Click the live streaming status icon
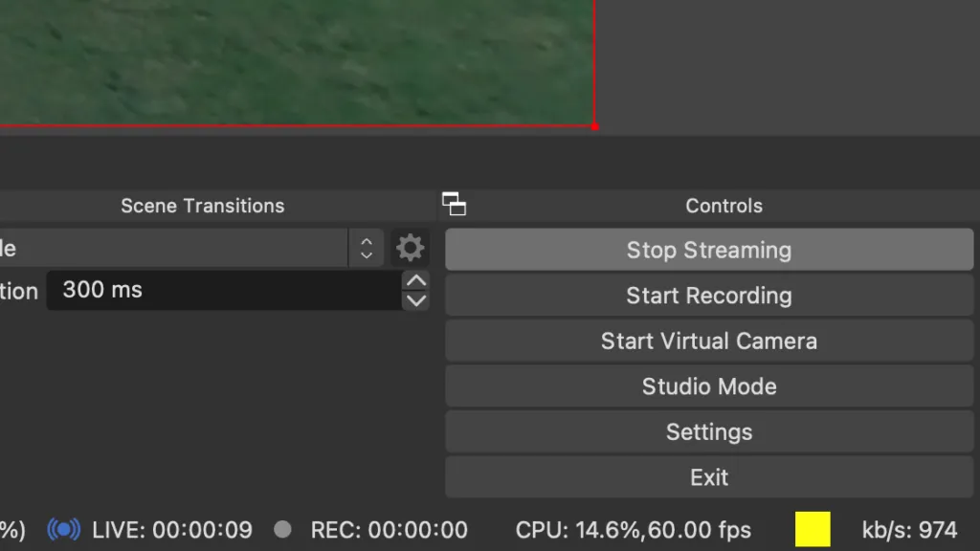Image resolution: width=980 pixels, height=551 pixels. 64,530
